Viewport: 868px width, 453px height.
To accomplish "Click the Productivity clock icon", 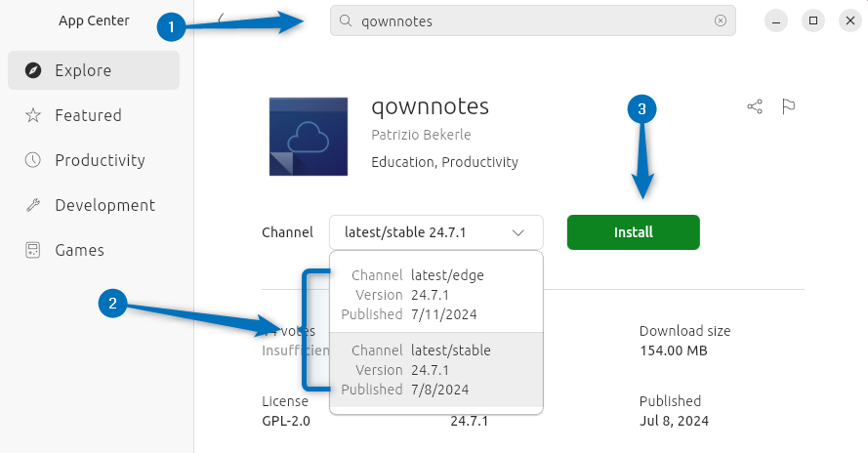I will pyautogui.click(x=33, y=160).
